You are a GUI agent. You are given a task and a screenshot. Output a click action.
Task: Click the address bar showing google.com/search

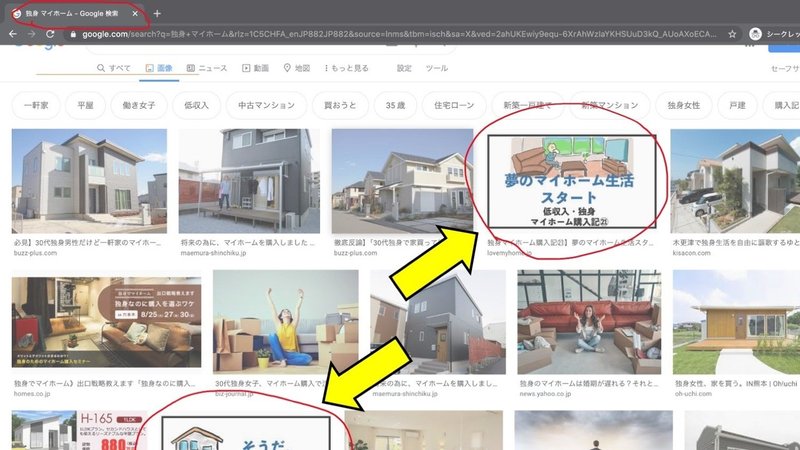[399, 34]
